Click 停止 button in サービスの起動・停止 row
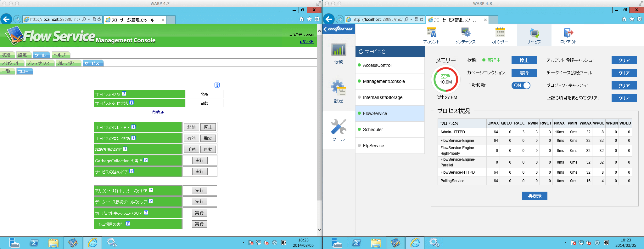 click(x=208, y=127)
